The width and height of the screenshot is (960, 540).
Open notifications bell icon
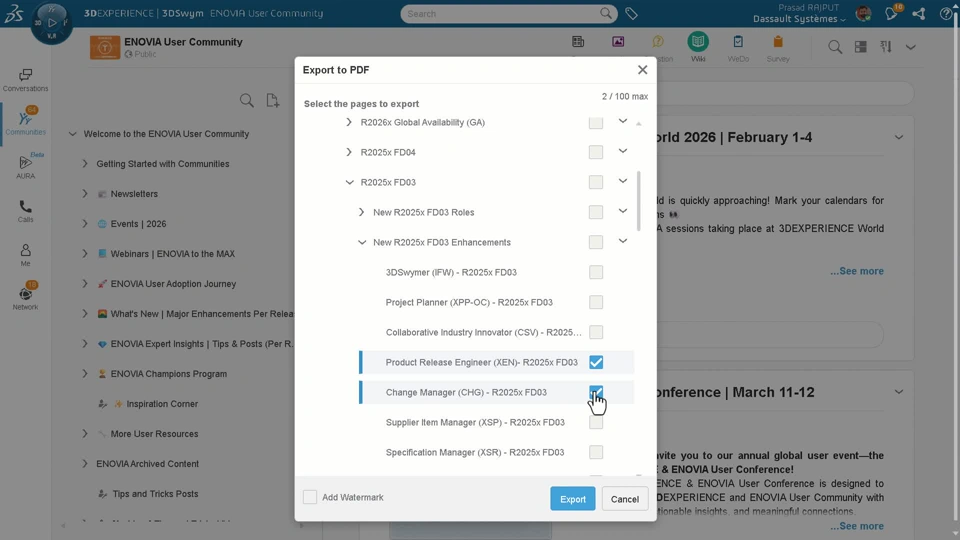click(x=891, y=13)
